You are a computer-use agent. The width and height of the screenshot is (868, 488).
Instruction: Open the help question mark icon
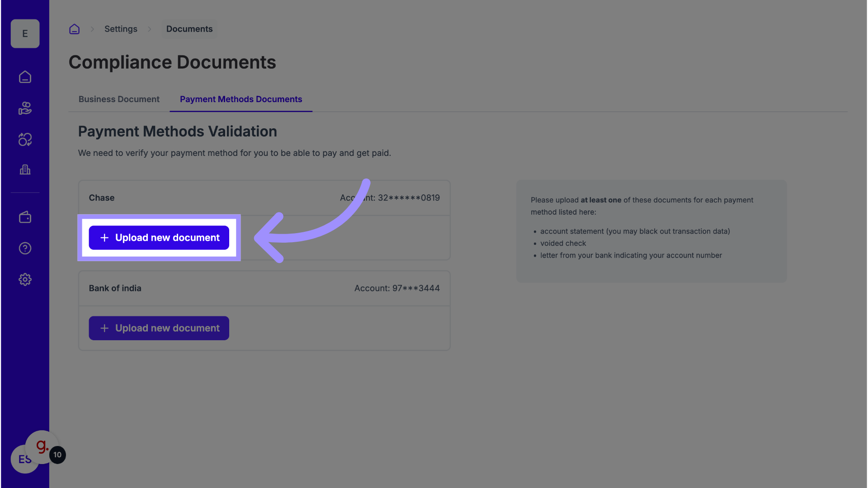click(x=25, y=249)
